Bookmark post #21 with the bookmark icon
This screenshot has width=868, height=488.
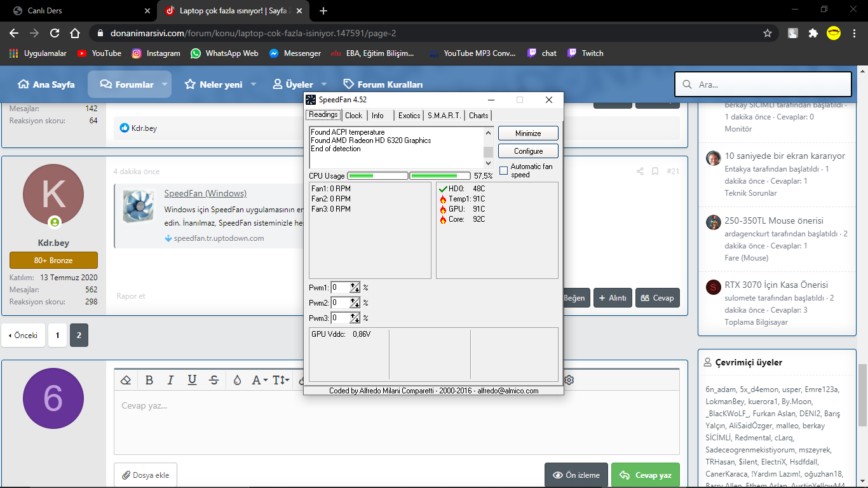pyautogui.click(x=655, y=172)
